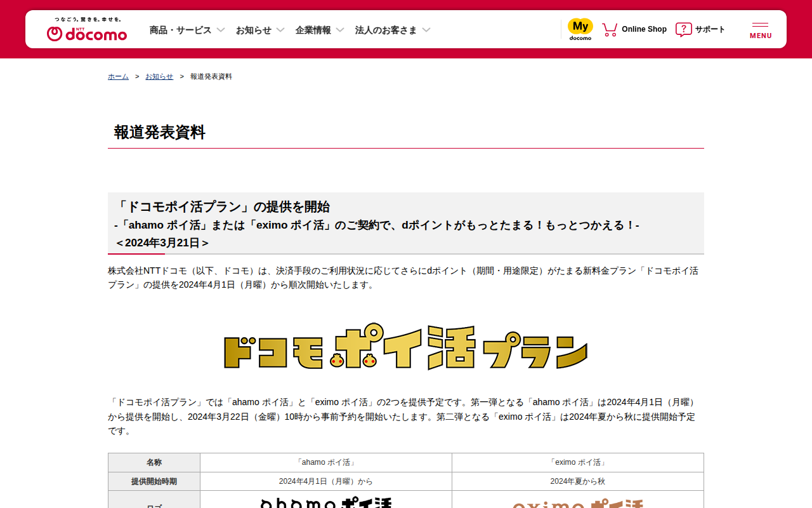This screenshot has height=508, width=812.
Task: Click the 2024年夏から秋 table cell
Action: [x=578, y=481]
